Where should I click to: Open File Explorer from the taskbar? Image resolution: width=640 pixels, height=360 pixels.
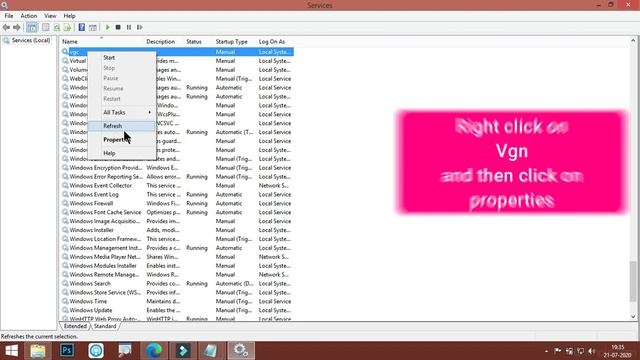point(38,351)
